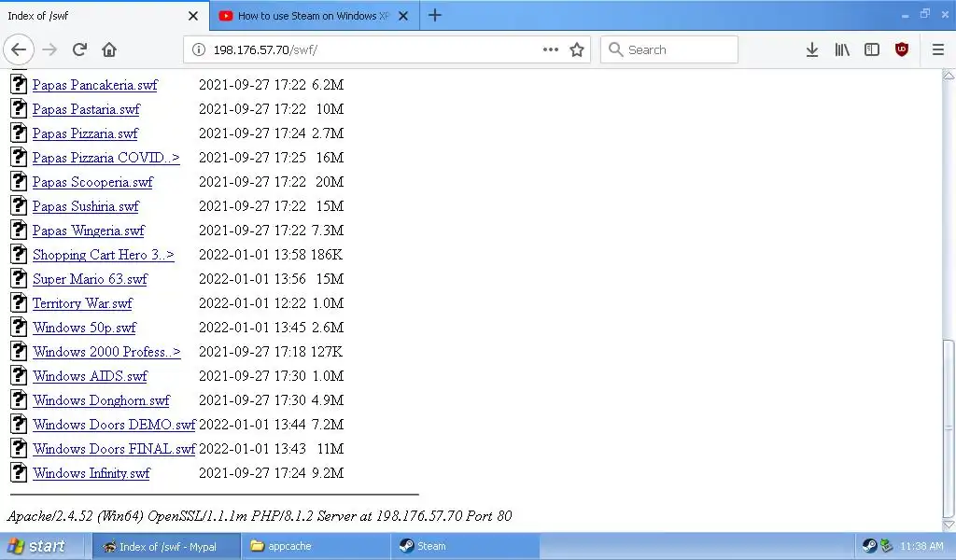Click the 11:38 AM taskbar clock

click(921, 547)
